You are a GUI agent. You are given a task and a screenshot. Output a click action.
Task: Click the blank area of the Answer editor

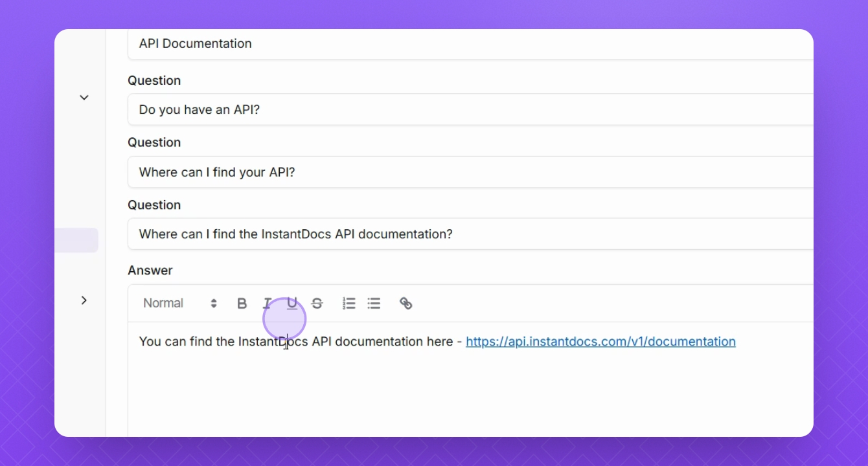[470, 395]
